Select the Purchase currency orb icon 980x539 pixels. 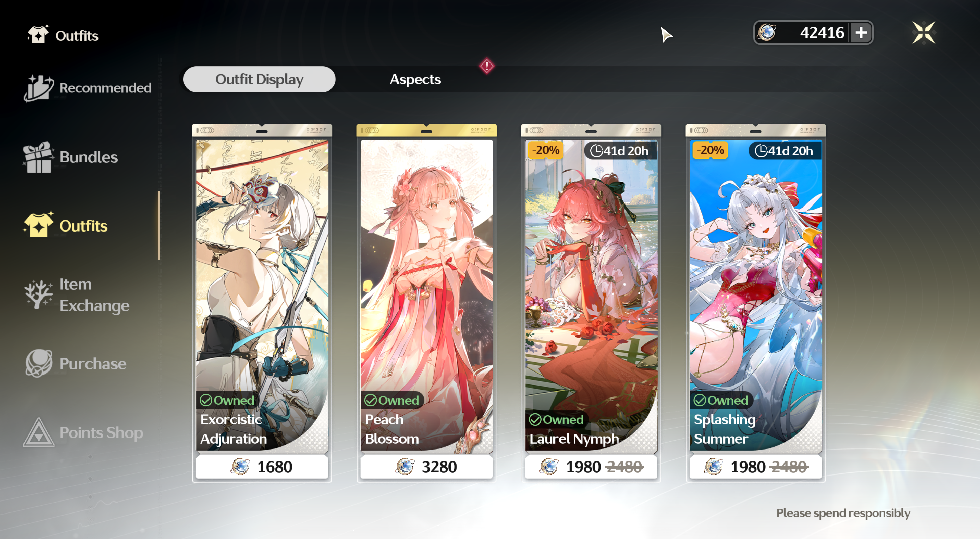(x=39, y=363)
